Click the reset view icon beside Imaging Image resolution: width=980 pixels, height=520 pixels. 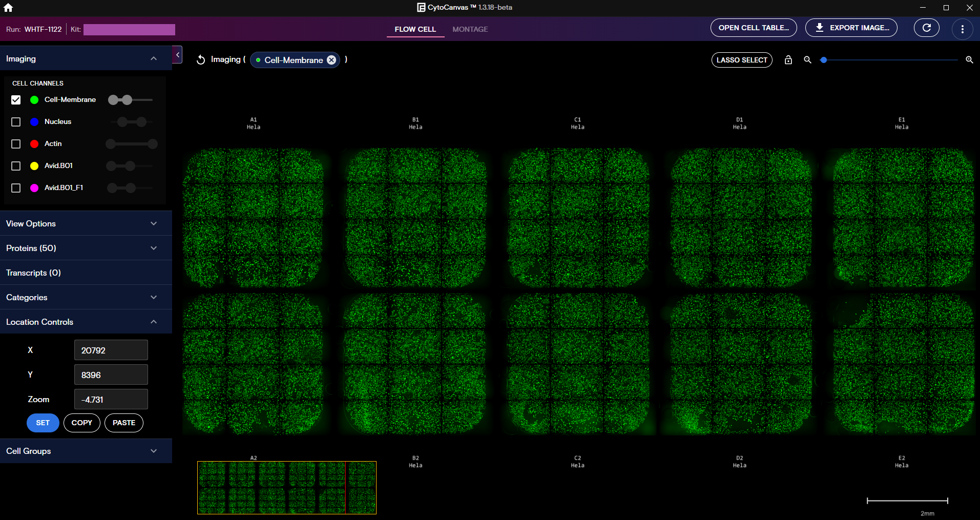(200, 59)
